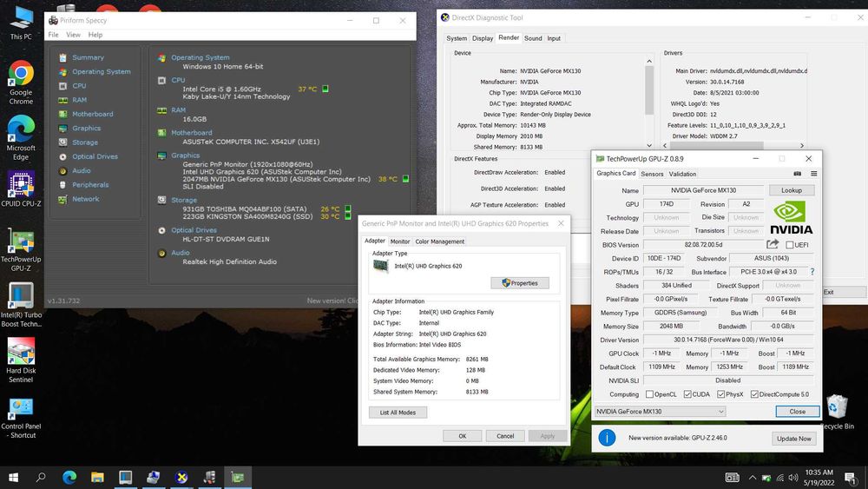The width and height of the screenshot is (868, 489).
Task: Click Cancel in the properties dialog
Action: click(x=505, y=436)
